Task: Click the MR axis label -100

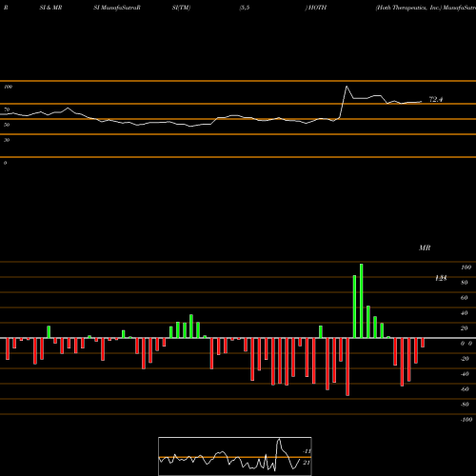Action: coord(466,420)
